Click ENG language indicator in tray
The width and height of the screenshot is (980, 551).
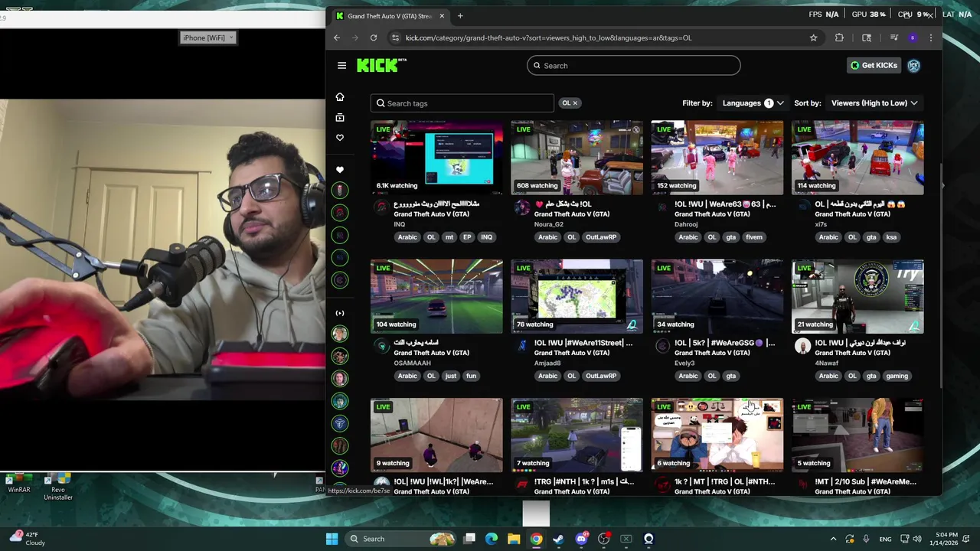click(885, 539)
